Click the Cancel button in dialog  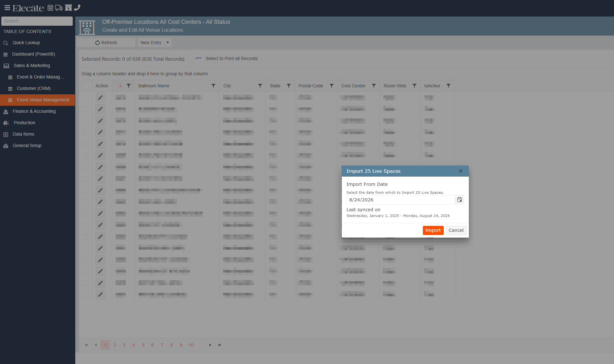pos(456,230)
